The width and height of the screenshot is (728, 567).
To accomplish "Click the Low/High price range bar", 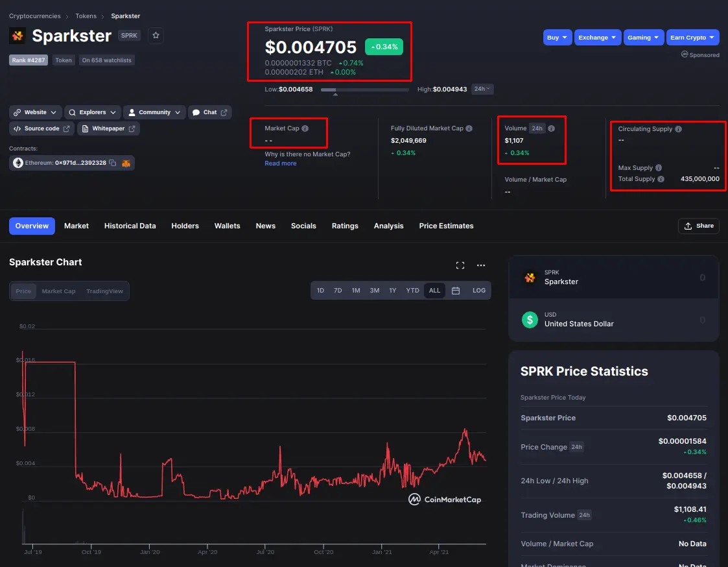I will 364,90.
